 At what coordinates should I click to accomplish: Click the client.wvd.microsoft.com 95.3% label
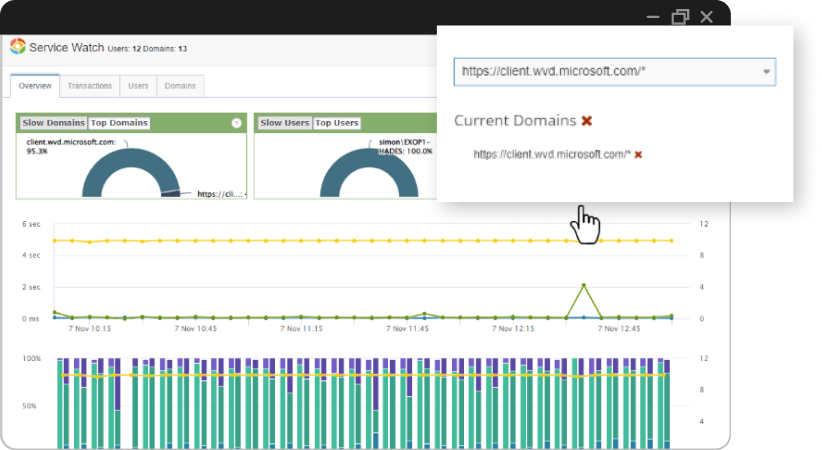pyautogui.click(x=71, y=146)
